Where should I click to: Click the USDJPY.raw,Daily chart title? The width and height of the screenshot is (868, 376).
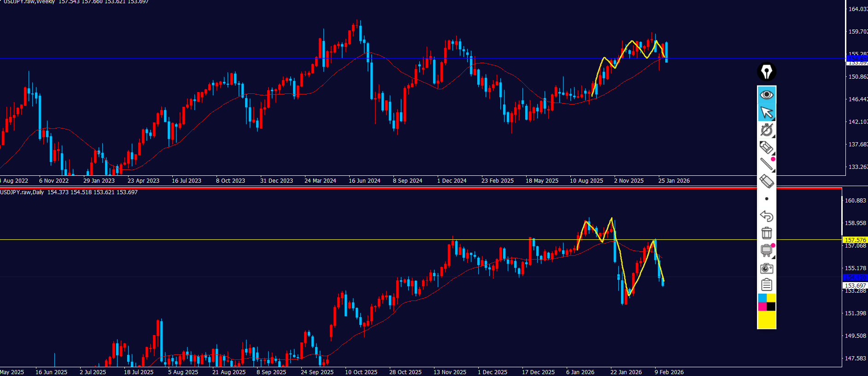(x=22, y=192)
